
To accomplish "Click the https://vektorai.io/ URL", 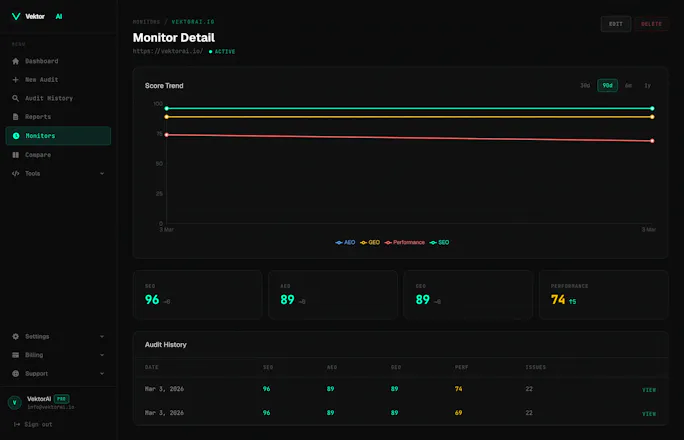I will [168, 51].
